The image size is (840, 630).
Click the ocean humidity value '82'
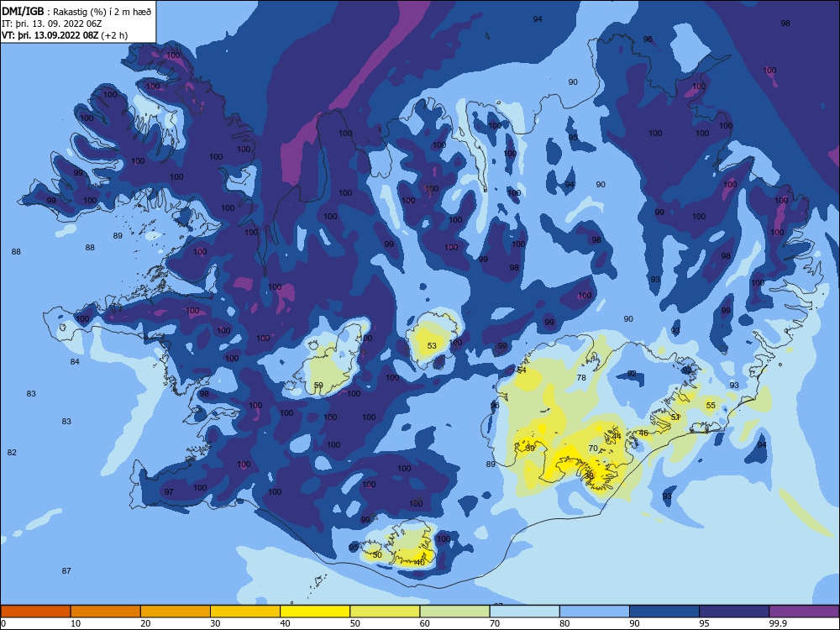[x=12, y=453]
